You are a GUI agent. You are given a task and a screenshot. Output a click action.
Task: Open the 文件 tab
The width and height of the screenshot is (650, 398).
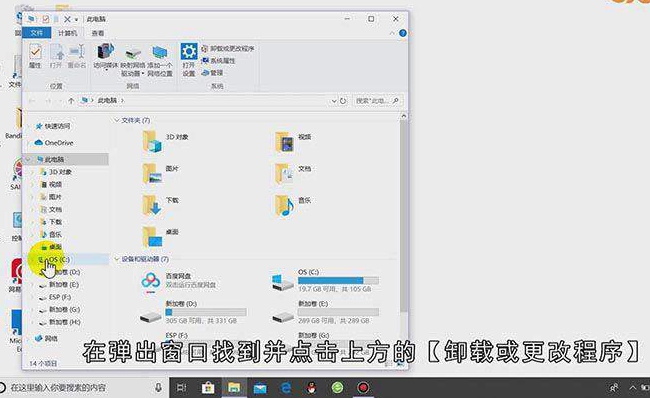(36, 33)
